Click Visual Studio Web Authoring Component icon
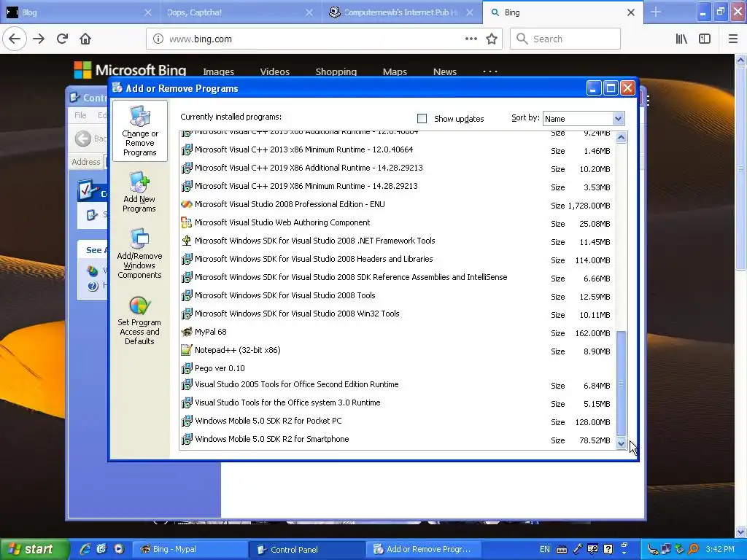 [187, 222]
